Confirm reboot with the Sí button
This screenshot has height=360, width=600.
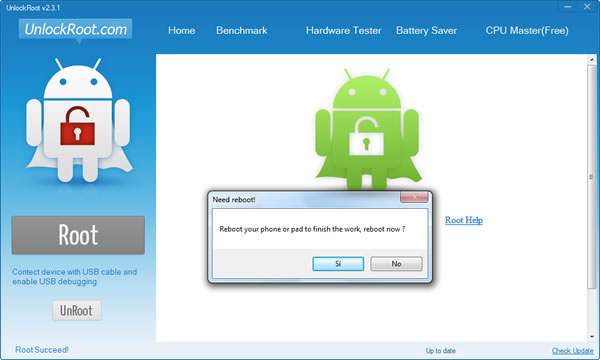pos(338,264)
